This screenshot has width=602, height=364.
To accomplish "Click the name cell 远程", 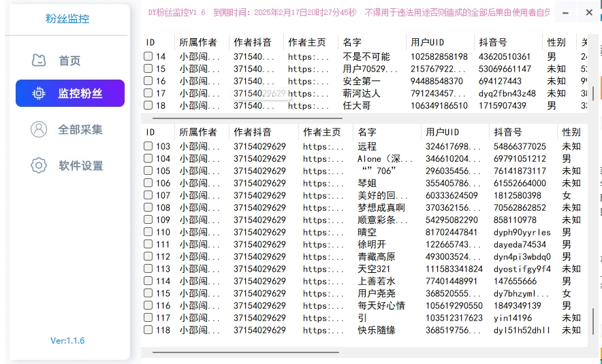I will click(367, 146).
